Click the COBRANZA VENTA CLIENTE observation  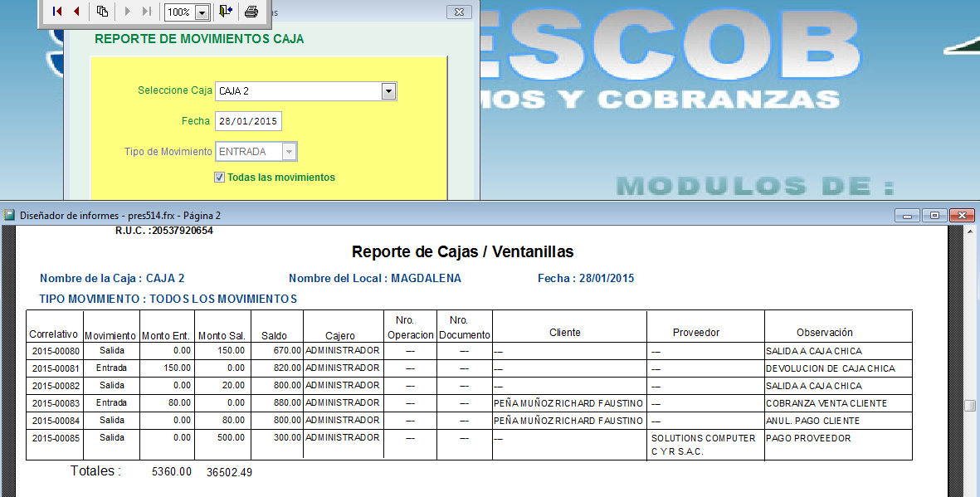pyautogui.click(x=826, y=404)
